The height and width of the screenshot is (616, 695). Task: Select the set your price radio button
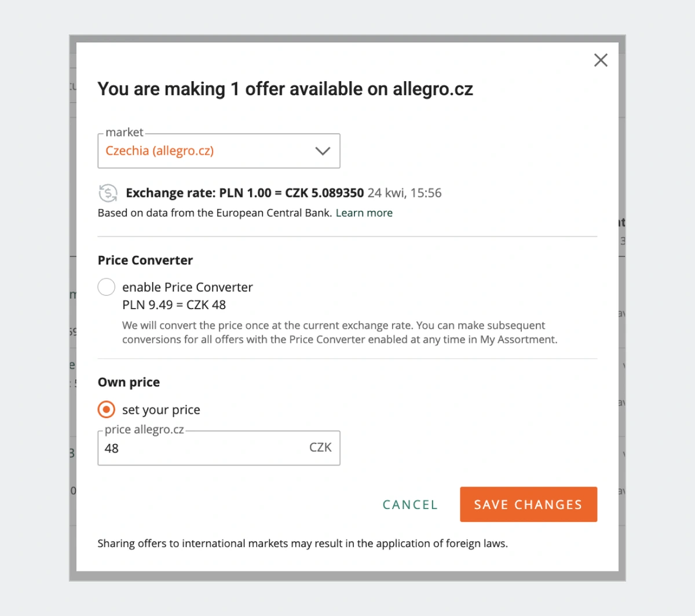[107, 409]
